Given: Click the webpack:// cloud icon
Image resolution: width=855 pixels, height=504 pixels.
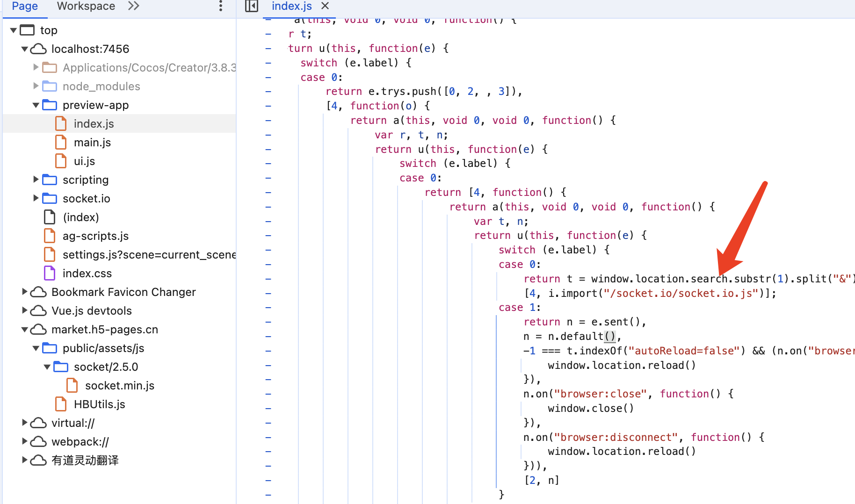Looking at the screenshot, I should (38, 442).
